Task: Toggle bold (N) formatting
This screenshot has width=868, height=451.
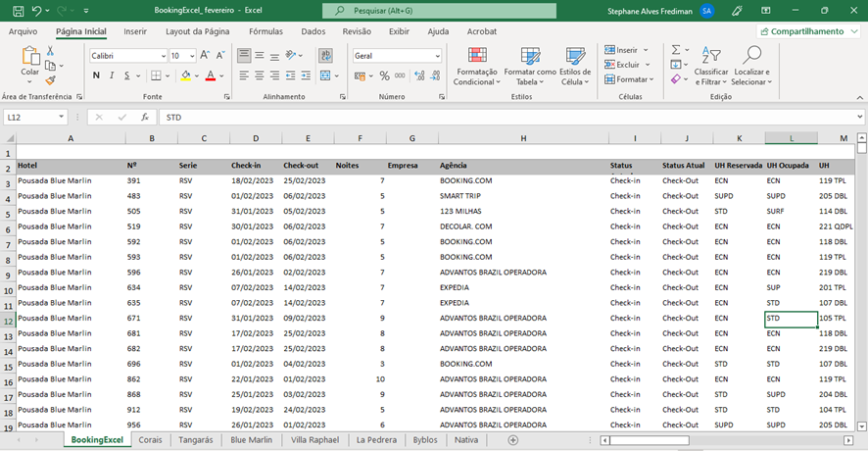Action: (96, 75)
